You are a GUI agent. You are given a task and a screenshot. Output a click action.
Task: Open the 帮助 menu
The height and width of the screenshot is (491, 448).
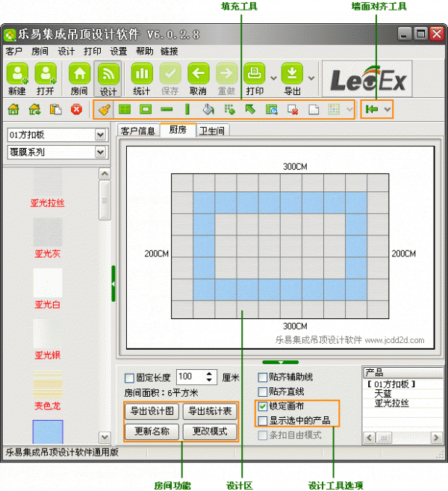coord(144,52)
